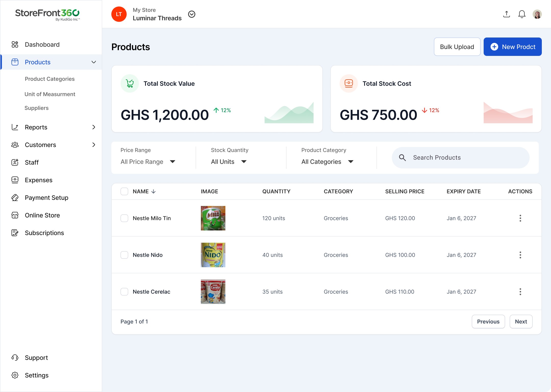Open the notifications bell
This screenshot has height=392, width=551.
click(522, 14)
